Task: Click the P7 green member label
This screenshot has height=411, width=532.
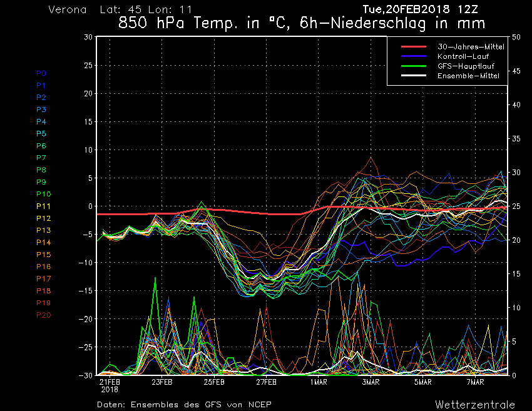Action: click(x=41, y=158)
